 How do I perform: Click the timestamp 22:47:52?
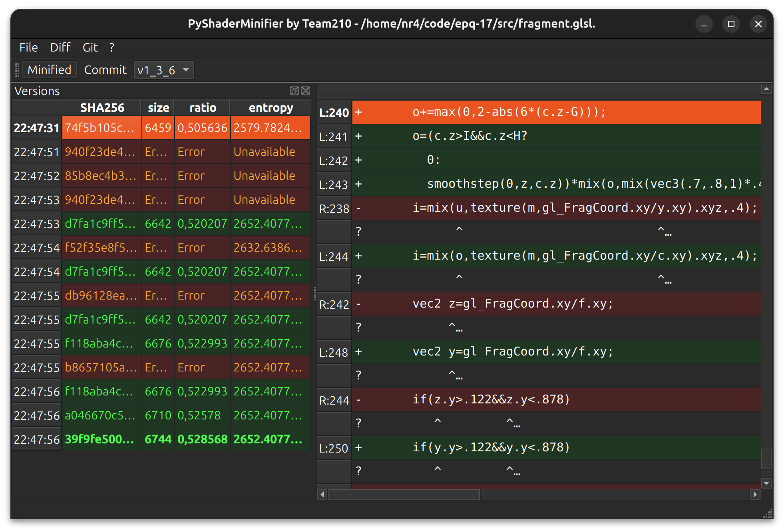(36, 176)
